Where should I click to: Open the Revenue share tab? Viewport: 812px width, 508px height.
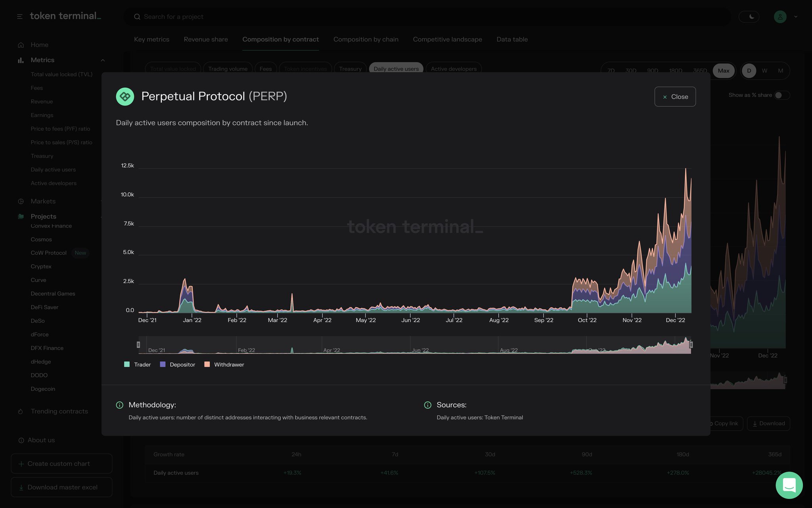(205, 39)
